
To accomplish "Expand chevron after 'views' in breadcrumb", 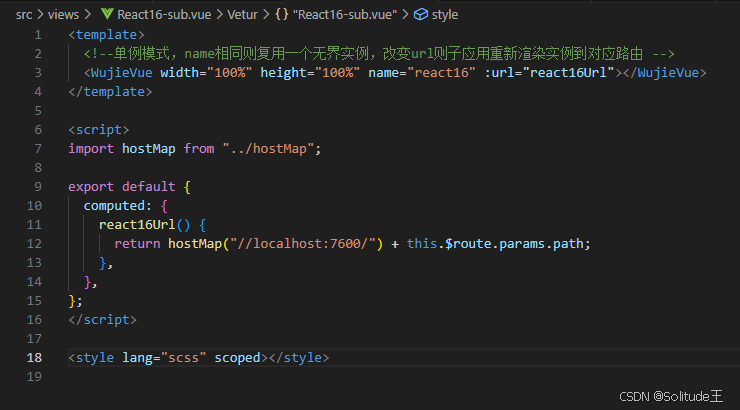I will pyautogui.click(x=88, y=15).
